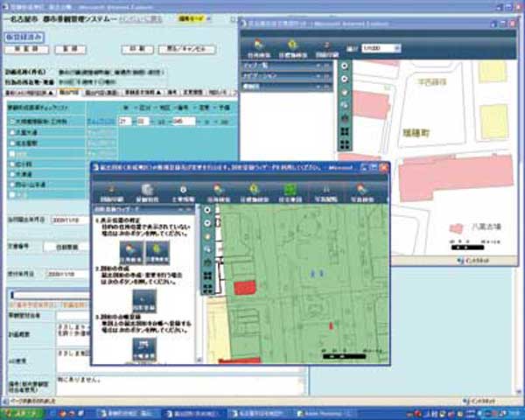The image size is (525, 420).
Task: Click the 登録 button in the main form
Action: (70, 49)
